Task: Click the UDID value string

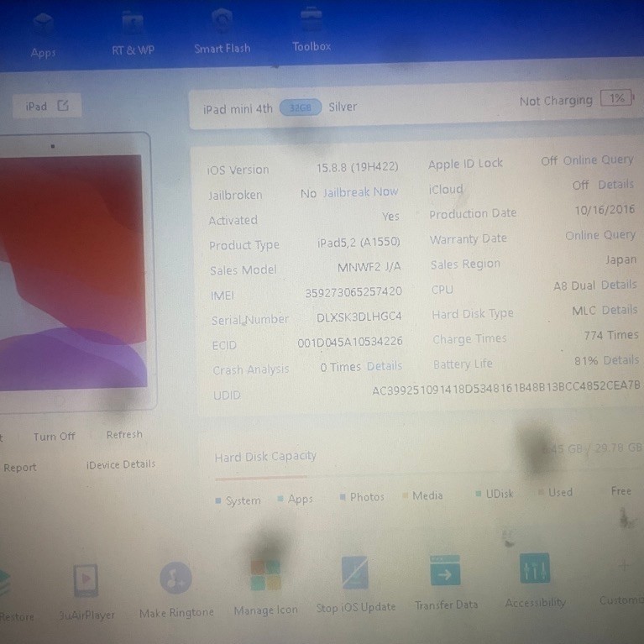Action: pyautogui.click(x=506, y=387)
